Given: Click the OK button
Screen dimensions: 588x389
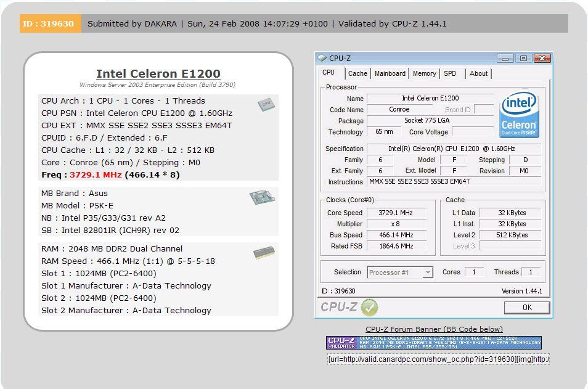Looking at the screenshot, I should click(x=527, y=308).
